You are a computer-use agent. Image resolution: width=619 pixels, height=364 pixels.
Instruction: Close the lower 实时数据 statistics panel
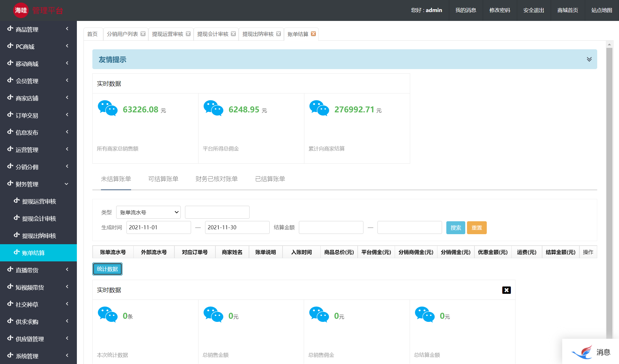[x=507, y=290]
